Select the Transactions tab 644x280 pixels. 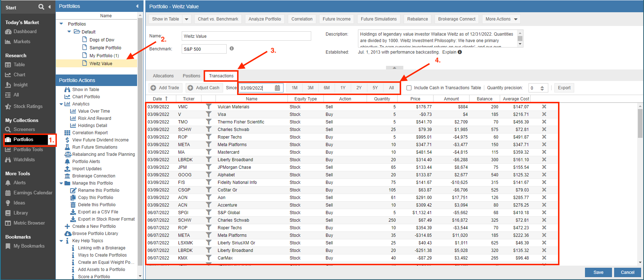coord(221,76)
